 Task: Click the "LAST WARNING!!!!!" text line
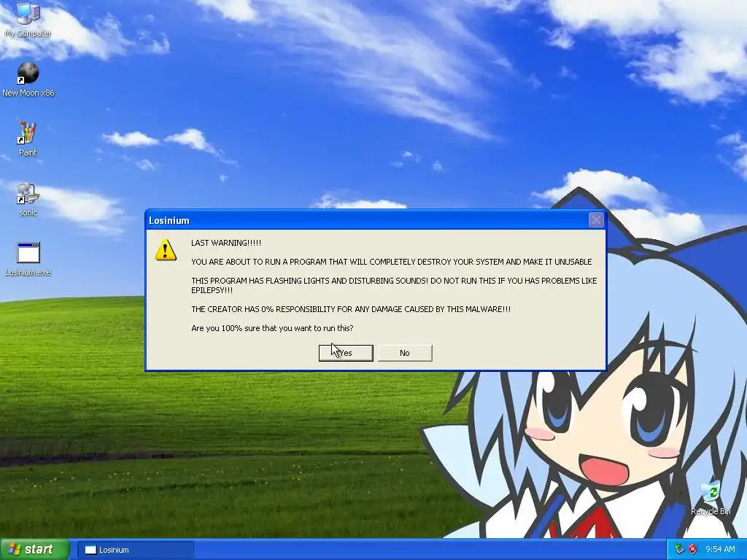(x=226, y=243)
